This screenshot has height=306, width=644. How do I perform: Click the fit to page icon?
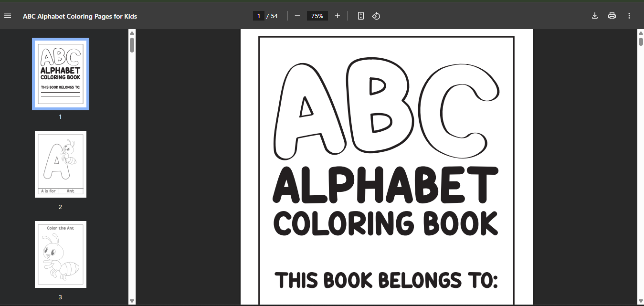point(361,16)
